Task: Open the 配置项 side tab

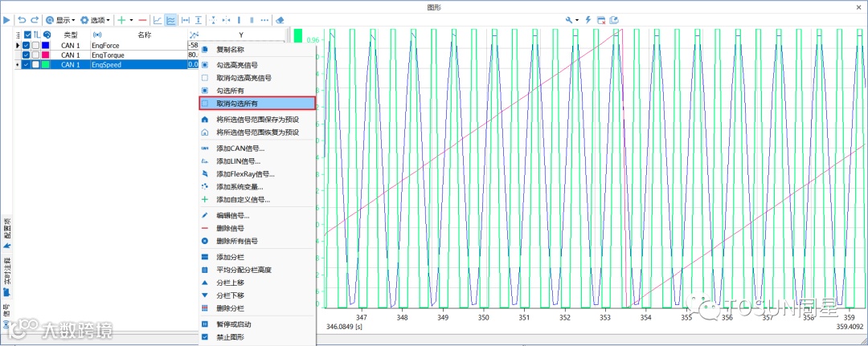Action: pyautogui.click(x=7, y=233)
